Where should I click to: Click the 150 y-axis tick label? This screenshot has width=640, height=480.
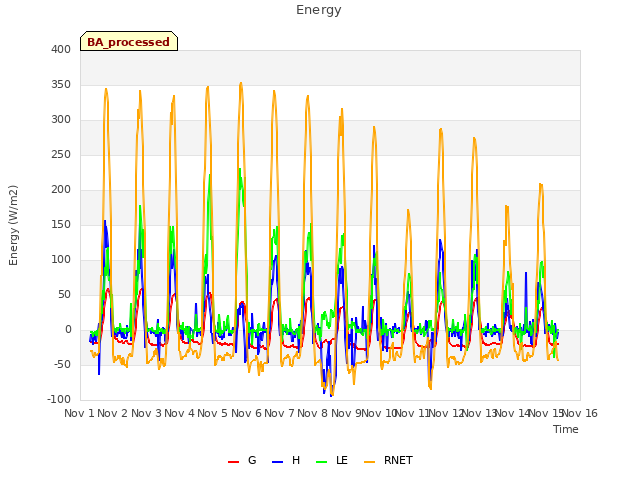coord(61,224)
